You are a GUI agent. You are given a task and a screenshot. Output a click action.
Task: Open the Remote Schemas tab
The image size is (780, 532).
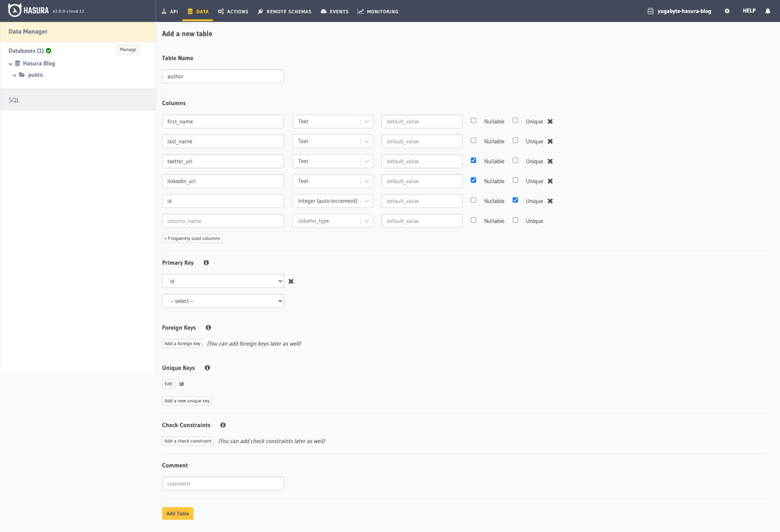tap(284, 11)
